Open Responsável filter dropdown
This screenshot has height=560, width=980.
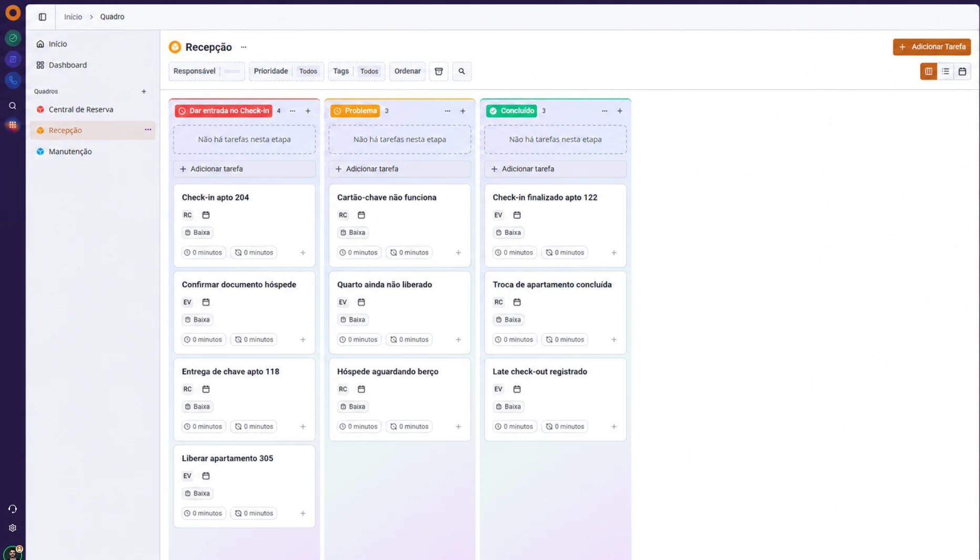207,71
